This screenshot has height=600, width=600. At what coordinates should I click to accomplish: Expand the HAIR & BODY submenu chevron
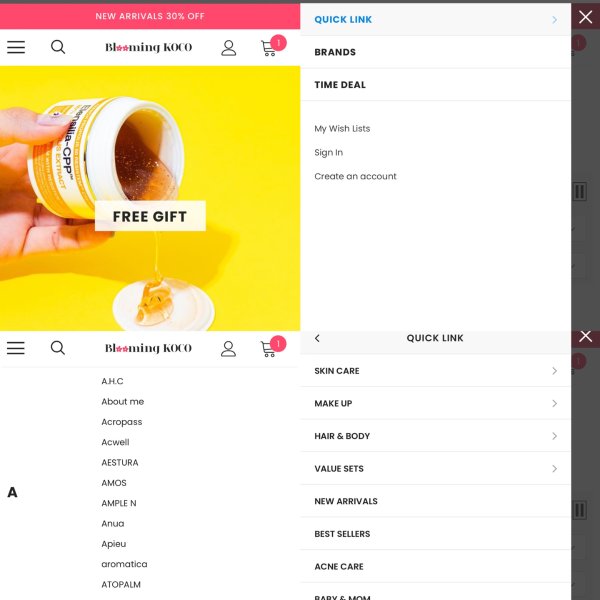554,436
